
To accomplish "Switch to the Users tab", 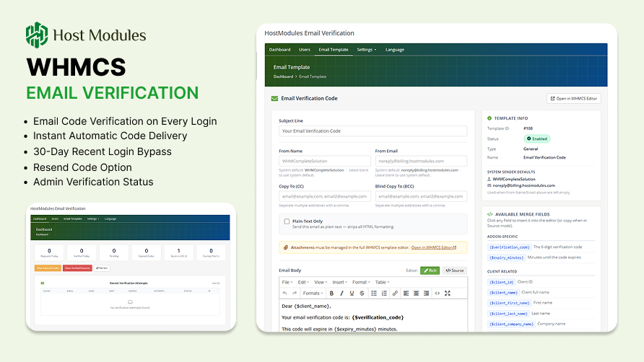I will click(305, 50).
